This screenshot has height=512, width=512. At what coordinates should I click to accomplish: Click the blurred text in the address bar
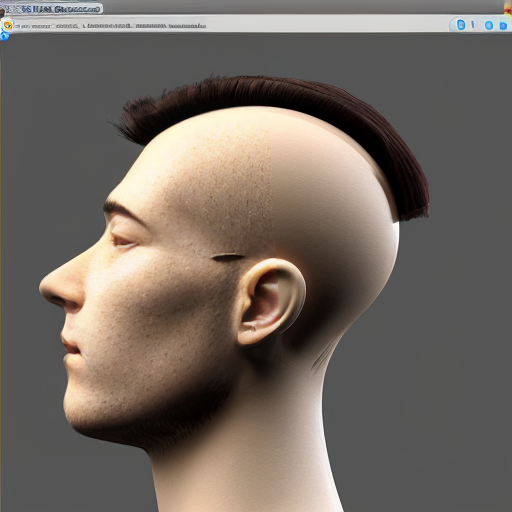pos(110,25)
